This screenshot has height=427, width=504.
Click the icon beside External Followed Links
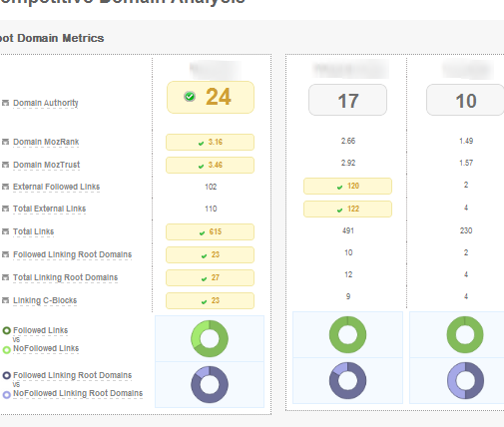pos(5,187)
